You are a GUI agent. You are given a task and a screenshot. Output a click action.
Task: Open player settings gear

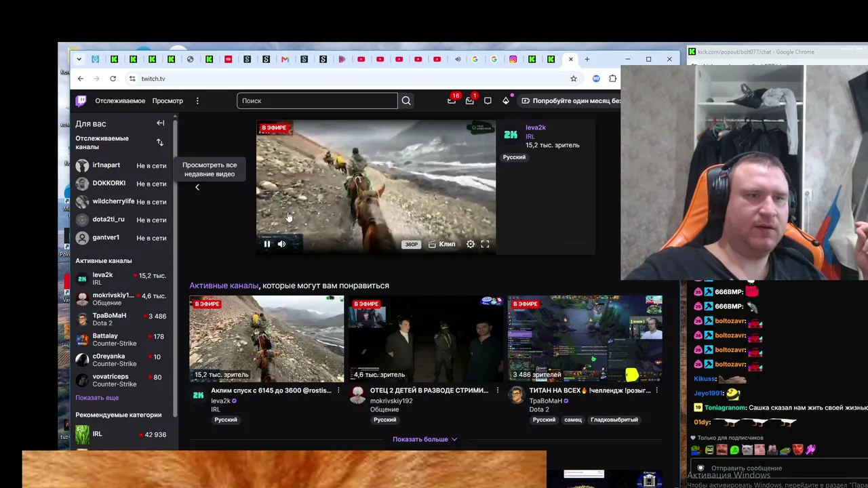(471, 244)
